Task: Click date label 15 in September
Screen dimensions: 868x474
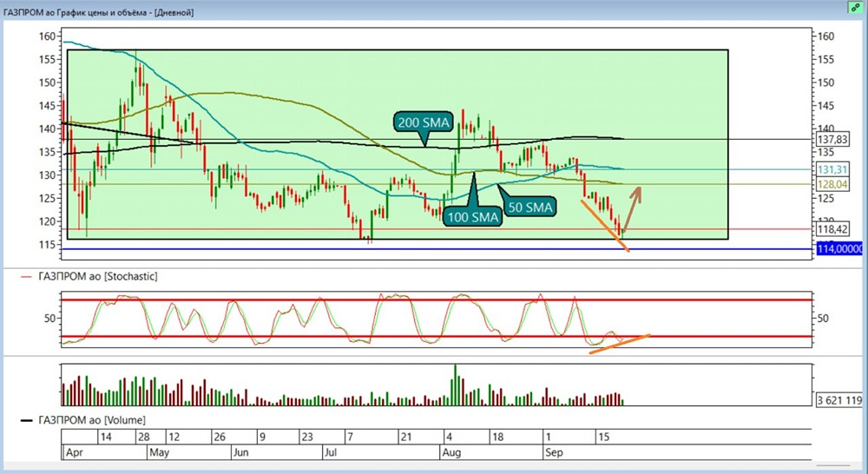Action: [603, 437]
